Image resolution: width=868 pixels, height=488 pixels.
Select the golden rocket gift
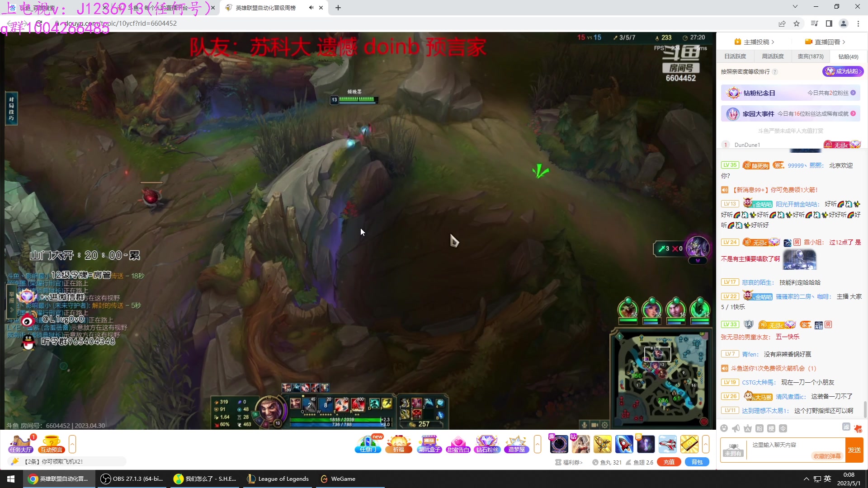click(602, 444)
